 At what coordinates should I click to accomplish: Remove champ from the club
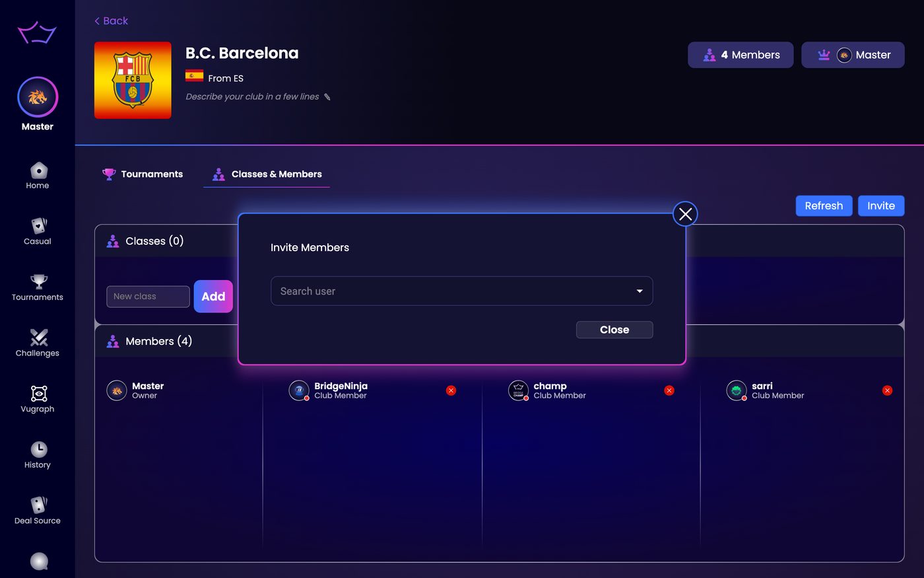[669, 390]
